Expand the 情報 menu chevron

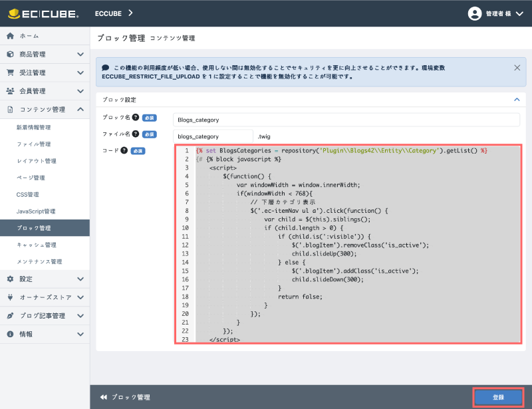(x=80, y=334)
